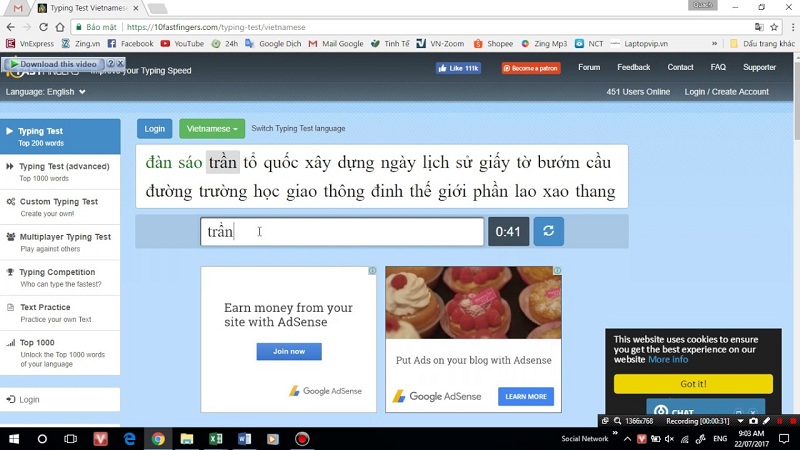Image resolution: width=800 pixels, height=450 pixels.
Task: Click the red record app in taskbar
Action: tap(302, 439)
